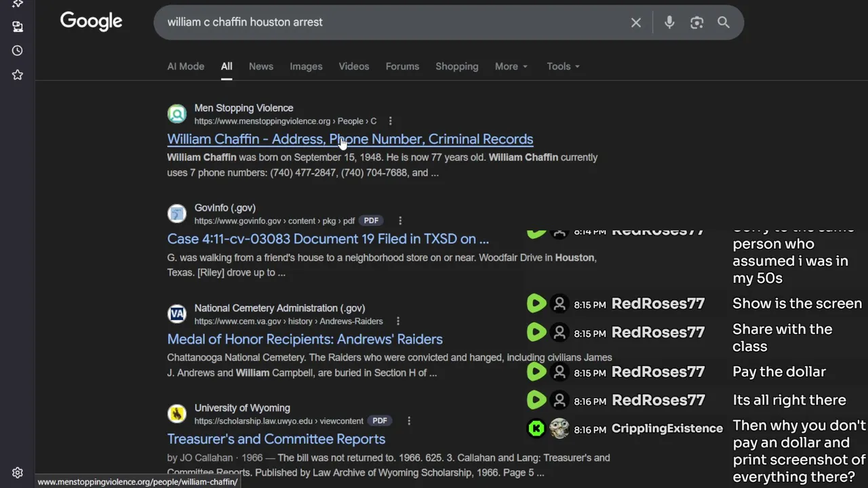
Task: Start voice search with the microphone icon
Action: tap(669, 22)
